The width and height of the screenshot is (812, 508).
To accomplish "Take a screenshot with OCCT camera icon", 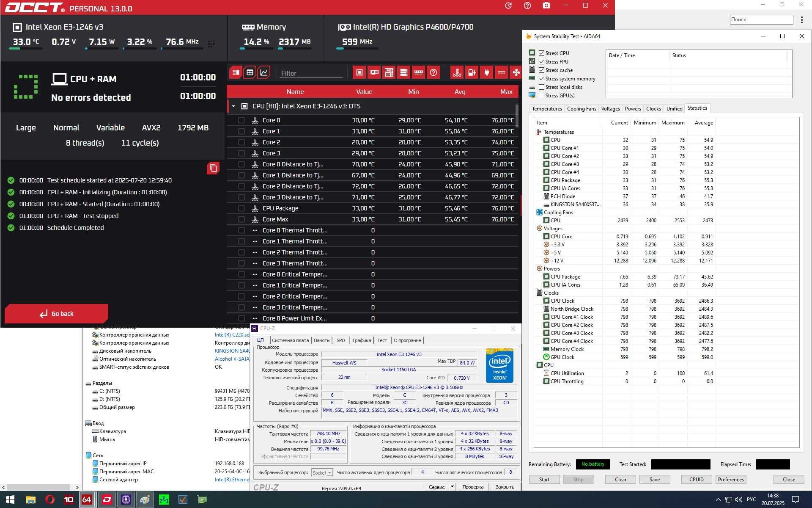I will point(546,6).
